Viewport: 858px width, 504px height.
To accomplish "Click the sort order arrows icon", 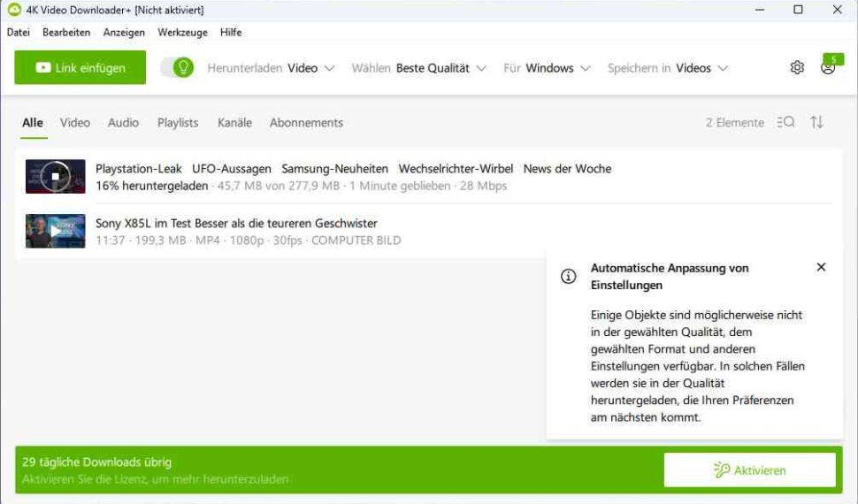I will click(816, 123).
